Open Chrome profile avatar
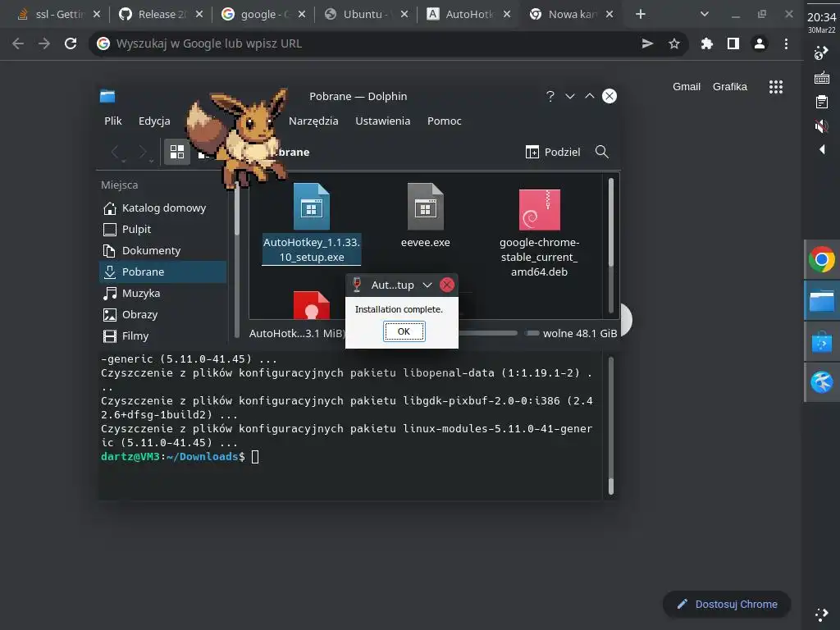 (x=760, y=43)
